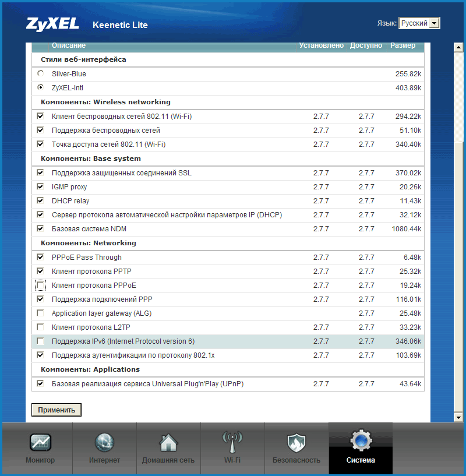Open the Язык language dropdown
Screen dimensions: 466x476
tap(419, 23)
